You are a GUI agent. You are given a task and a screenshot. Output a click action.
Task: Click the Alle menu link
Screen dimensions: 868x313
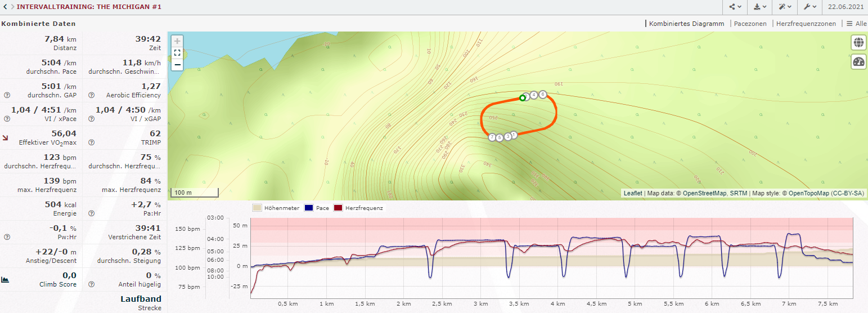click(857, 24)
